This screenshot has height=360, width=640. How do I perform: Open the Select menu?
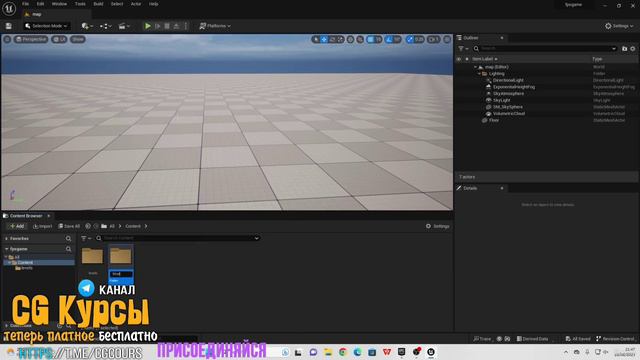(117, 4)
